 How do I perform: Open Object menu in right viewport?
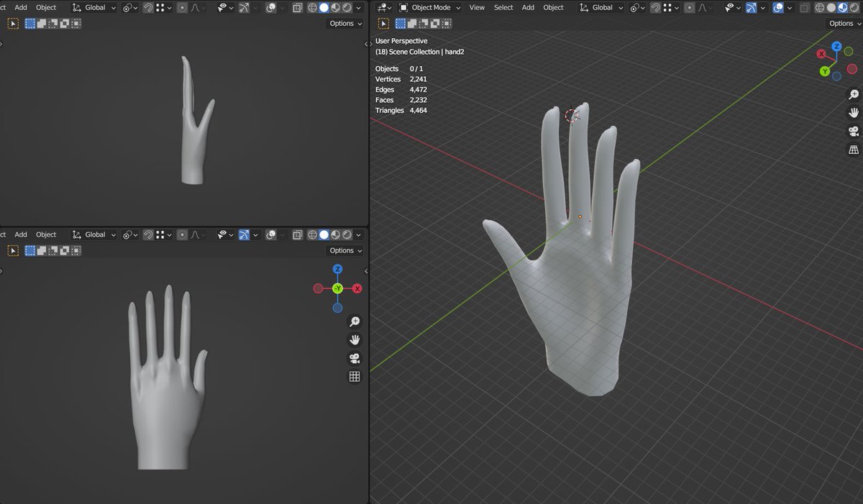553,7
